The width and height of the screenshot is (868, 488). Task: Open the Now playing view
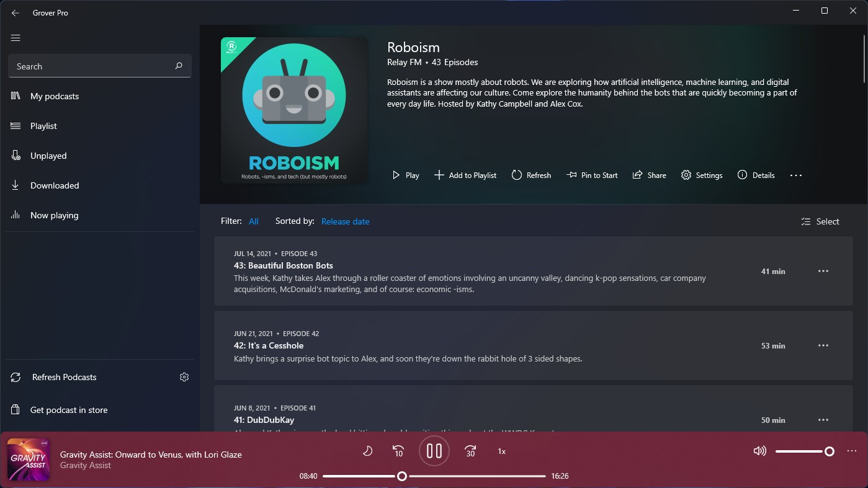[x=53, y=215]
